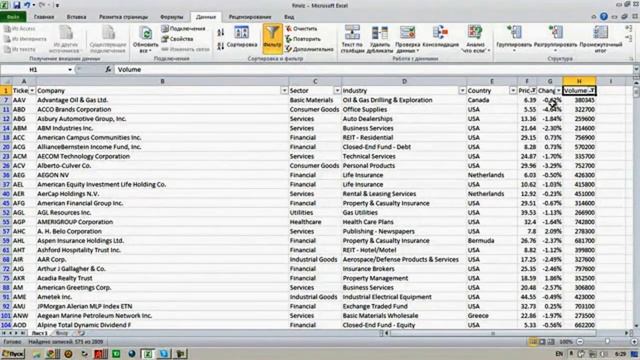This screenshot has width=640, height=360.
Task: Click cell 'Greece' in Country column
Action: pyautogui.click(x=492, y=316)
